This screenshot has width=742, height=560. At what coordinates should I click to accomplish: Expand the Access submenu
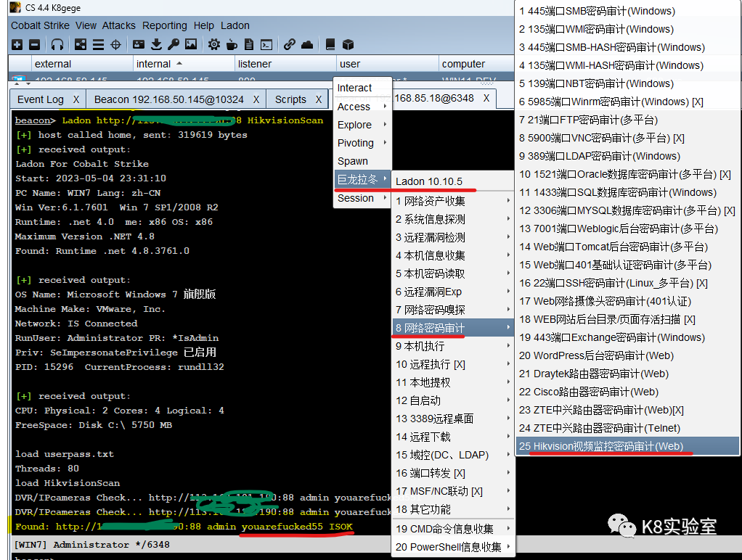click(362, 107)
